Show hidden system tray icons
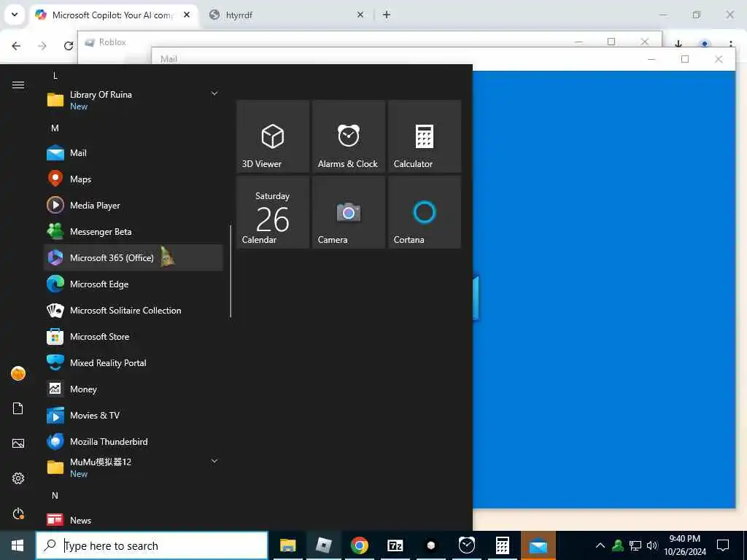Viewport: 747px width, 560px height. (600, 545)
